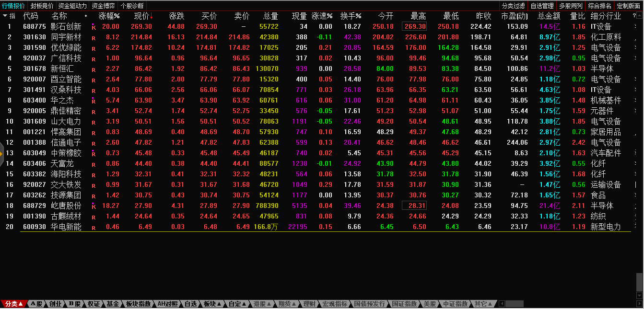Switch to the 创业 bottom tab
Viewport: 644px width, 309px height.
coord(55,304)
